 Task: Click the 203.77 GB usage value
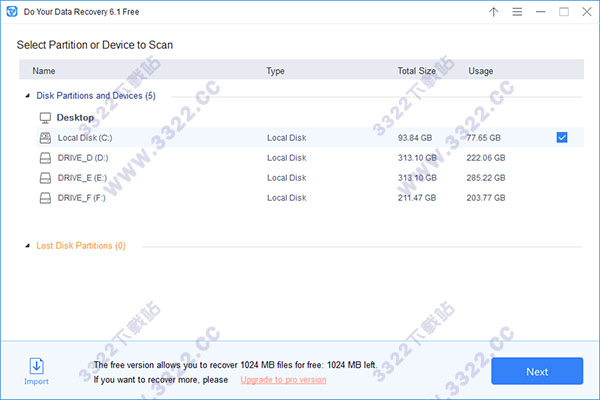[x=486, y=198]
